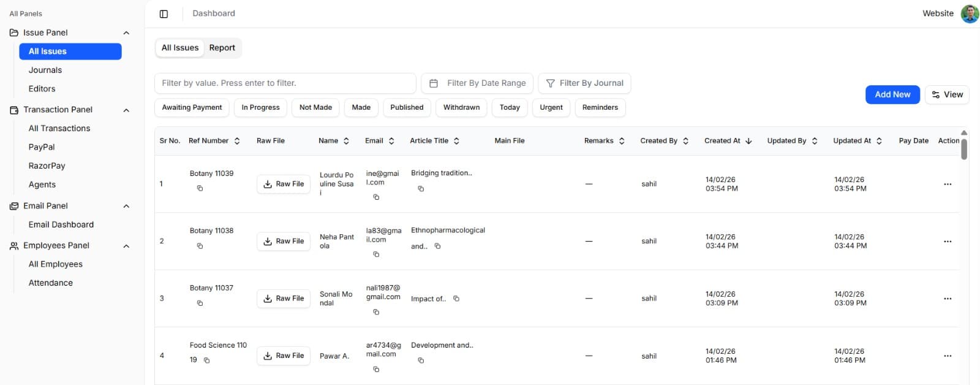980x385 pixels.
Task: Open All Employees page
Action: tap(56, 264)
